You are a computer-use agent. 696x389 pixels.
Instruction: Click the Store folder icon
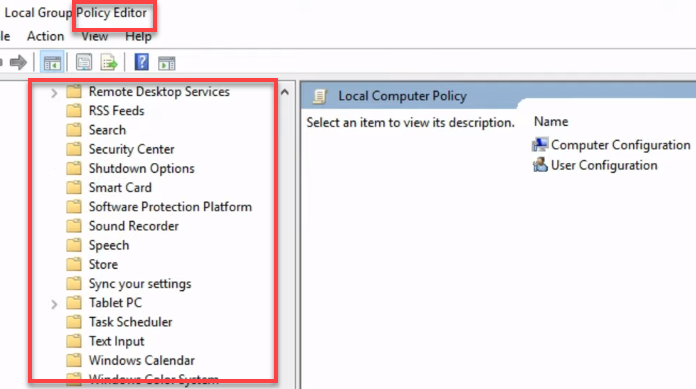[74, 264]
